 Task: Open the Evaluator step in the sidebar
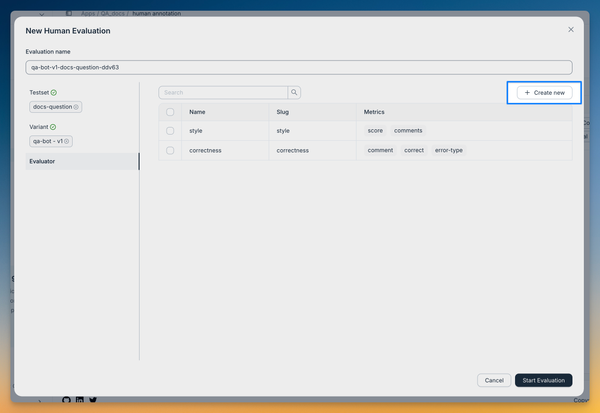click(42, 161)
